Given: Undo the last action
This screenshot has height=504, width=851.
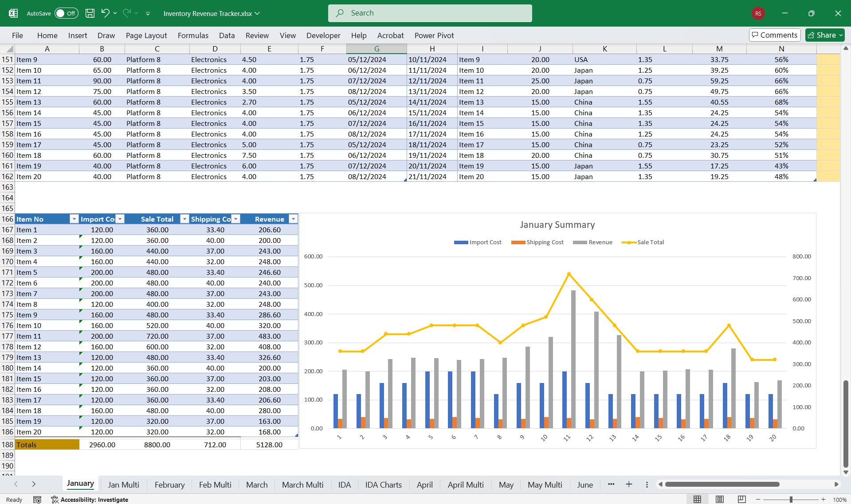Looking at the screenshot, I should click(105, 13).
